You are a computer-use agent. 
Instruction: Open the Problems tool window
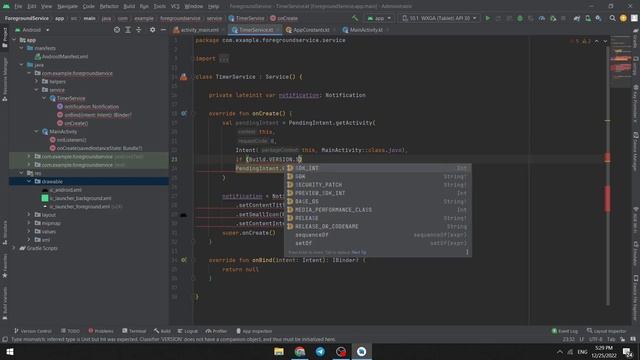(101, 331)
